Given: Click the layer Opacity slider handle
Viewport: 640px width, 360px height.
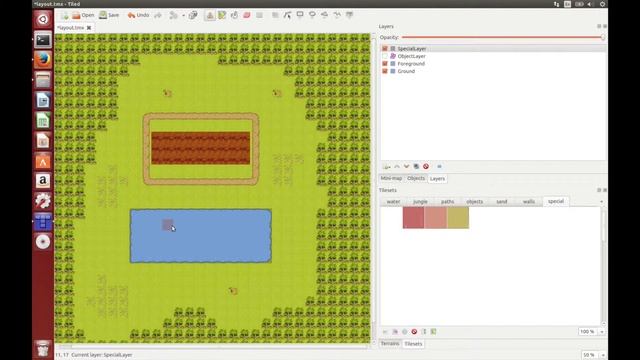Looking at the screenshot, I should pos(603,37).
